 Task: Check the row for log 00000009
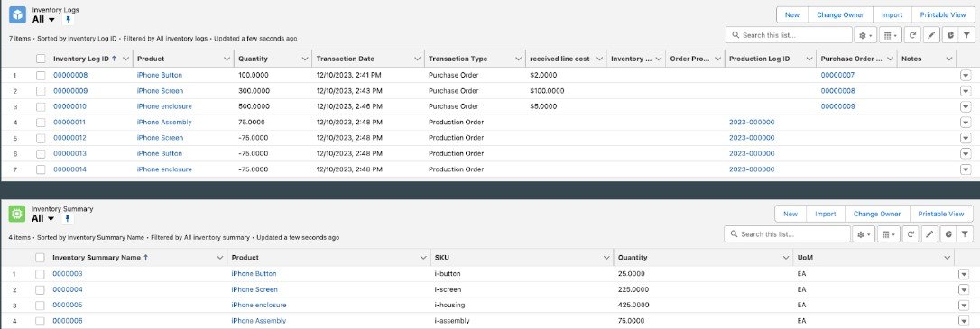point(41,91)
